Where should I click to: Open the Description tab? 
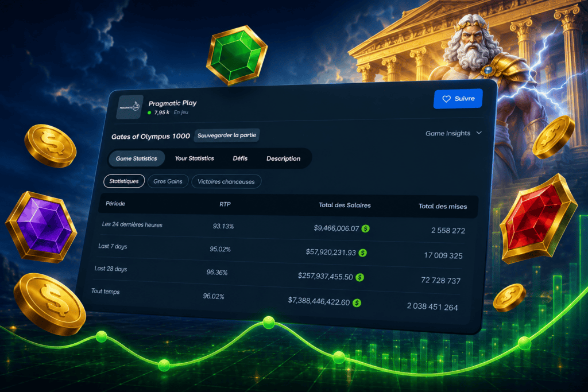point(284,158)
